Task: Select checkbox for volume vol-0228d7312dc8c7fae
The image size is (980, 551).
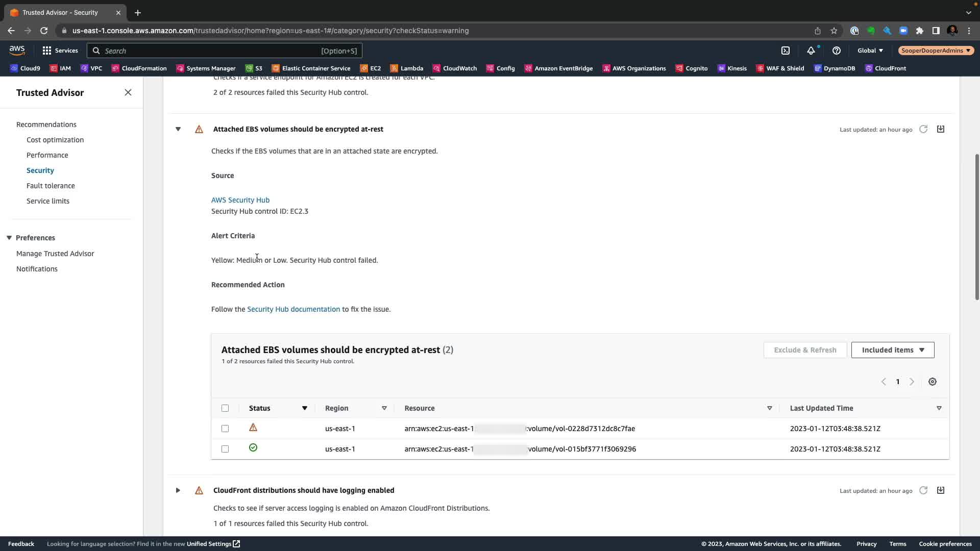Action: coord(225,429)
